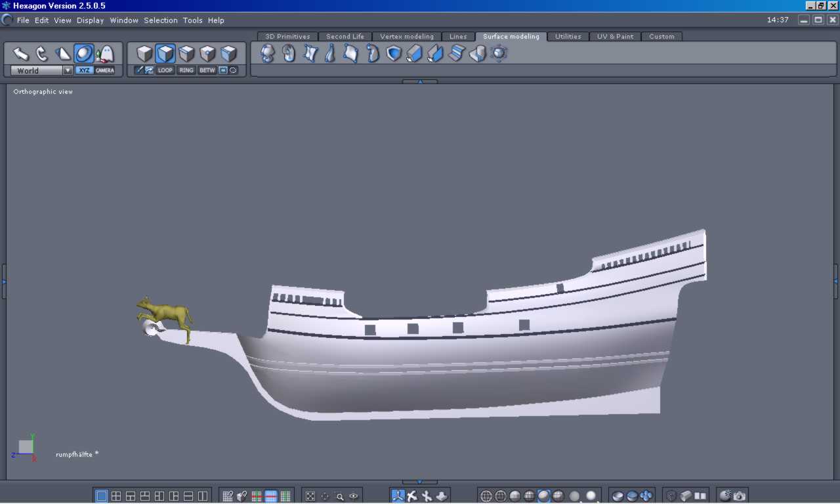Image resolution: width=840 pixels, height=504 pixels.
Task: Open the 3D Primitives tab
Action: (287, 37)
